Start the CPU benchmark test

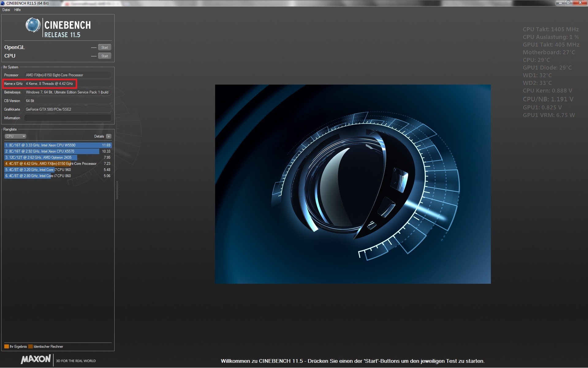tap(104, 56)
